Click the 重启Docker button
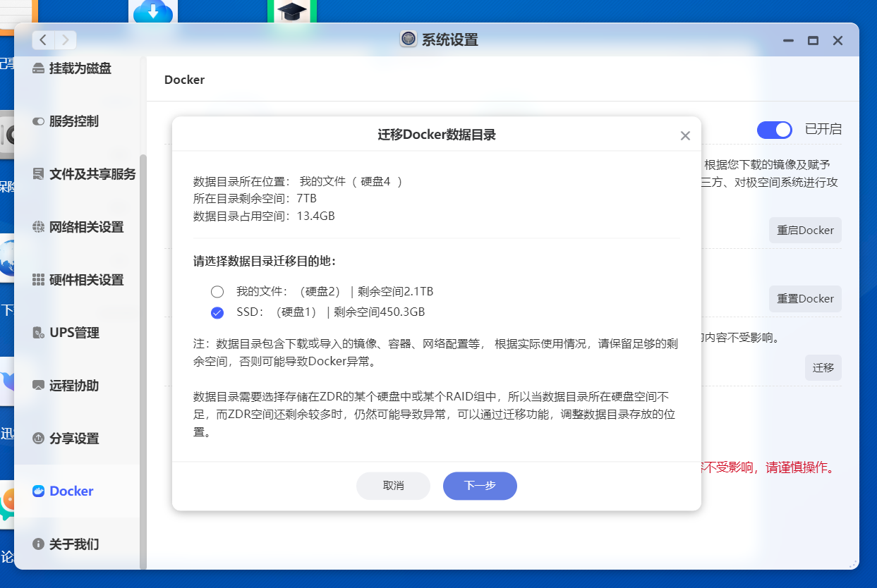This screenshot has width=877, height=588. 805,231
